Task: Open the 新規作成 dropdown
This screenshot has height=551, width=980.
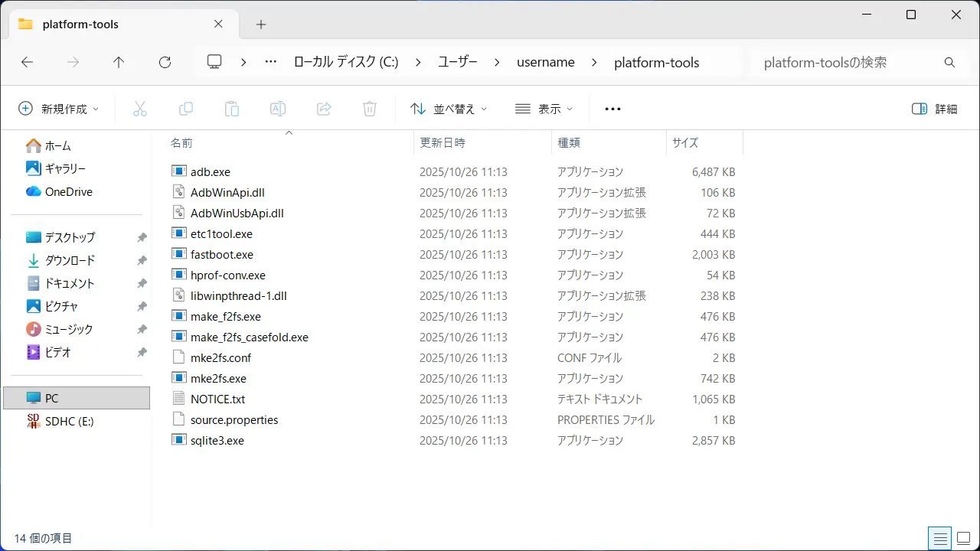Action: tap(59, 109)
